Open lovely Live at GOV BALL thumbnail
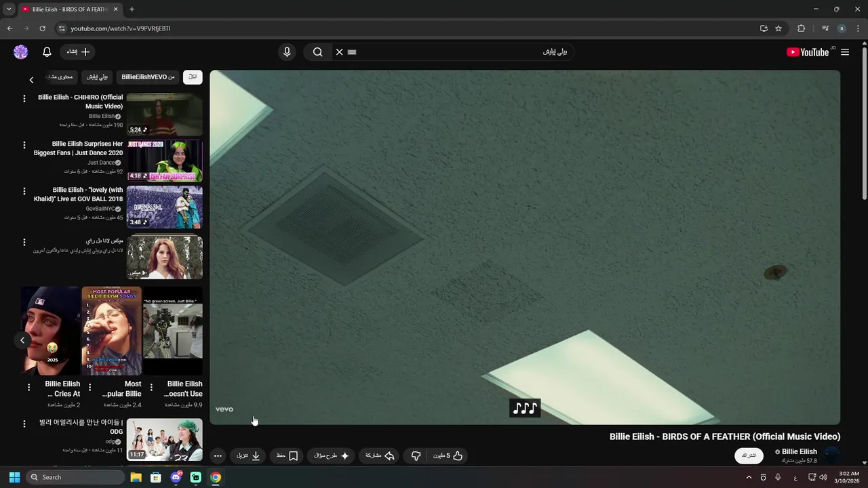The height and width of the screenshot is (488, 868). point(164,207)
